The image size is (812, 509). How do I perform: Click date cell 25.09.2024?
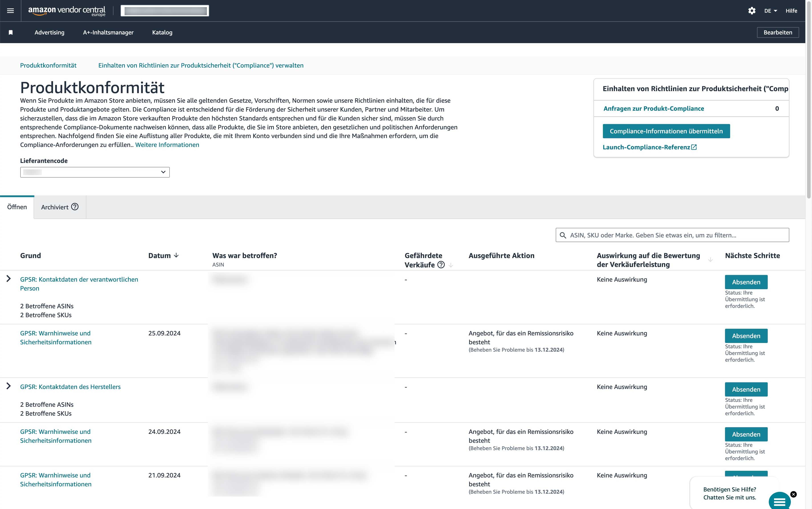coord(164,333)
